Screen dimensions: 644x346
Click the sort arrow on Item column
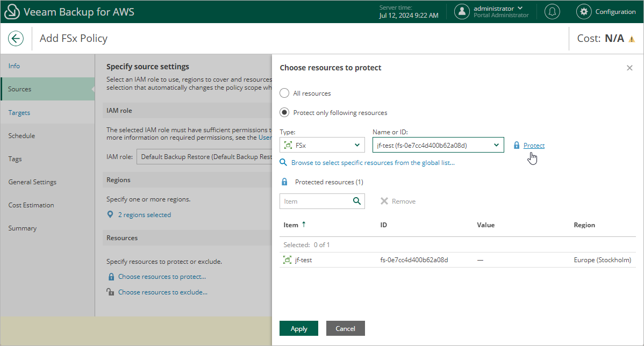point(304,224)
